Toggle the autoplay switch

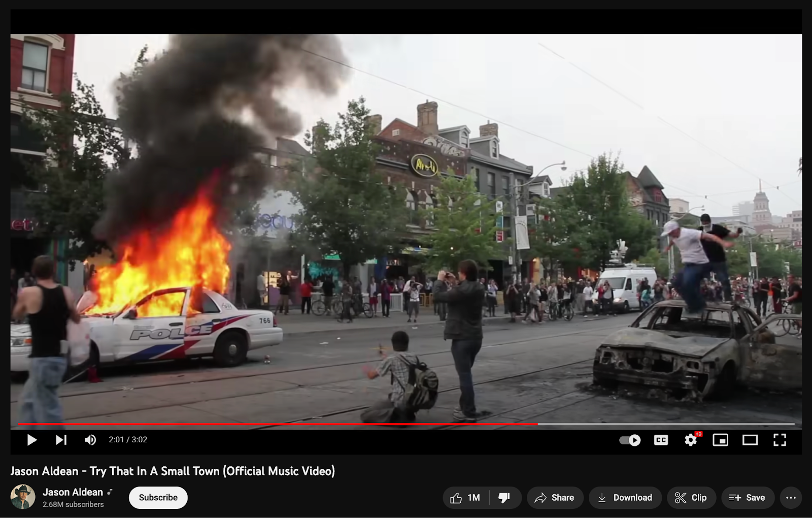pyautogui.click(x=630, y=440)
